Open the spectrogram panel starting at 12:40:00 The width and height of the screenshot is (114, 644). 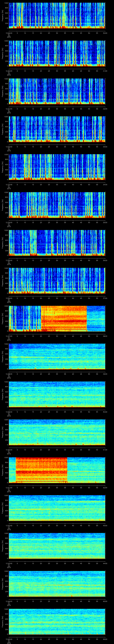coord(57,432)
